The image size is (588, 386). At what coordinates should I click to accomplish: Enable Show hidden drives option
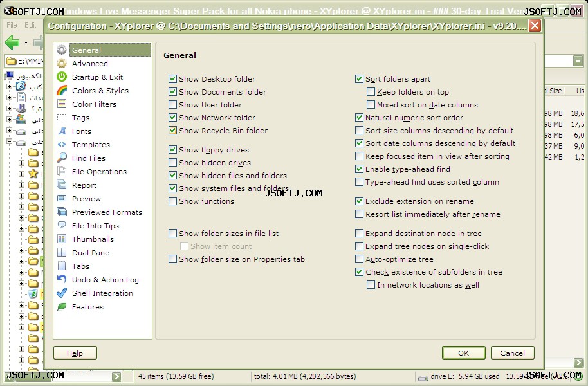pos(172,162)
